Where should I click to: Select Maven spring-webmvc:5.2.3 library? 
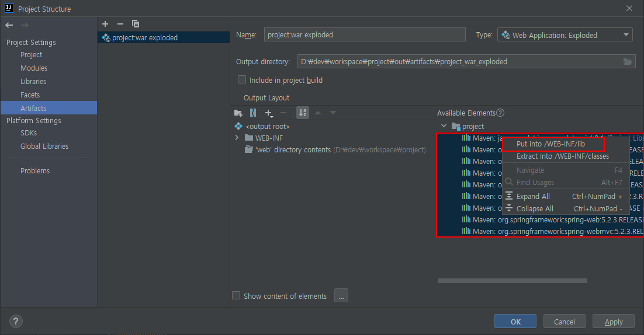[x=558, y=231]
